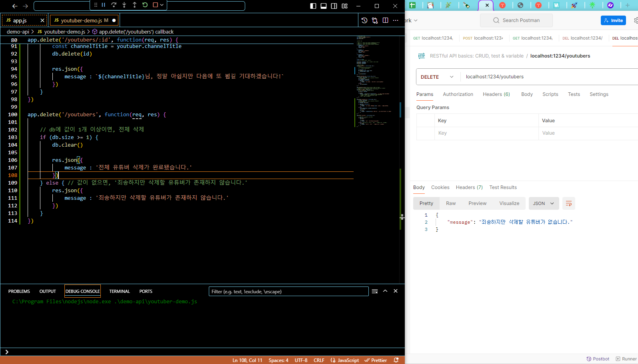The image size is (638, 364).
Task: Select the Visualize response view
Action: (509, 203)
